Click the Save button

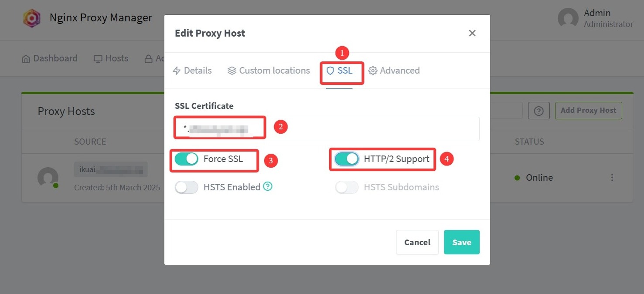click(x=461, y=242)
